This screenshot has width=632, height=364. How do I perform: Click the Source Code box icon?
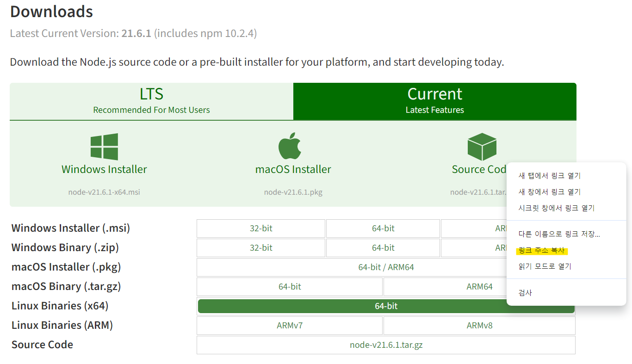pos(482,147)
